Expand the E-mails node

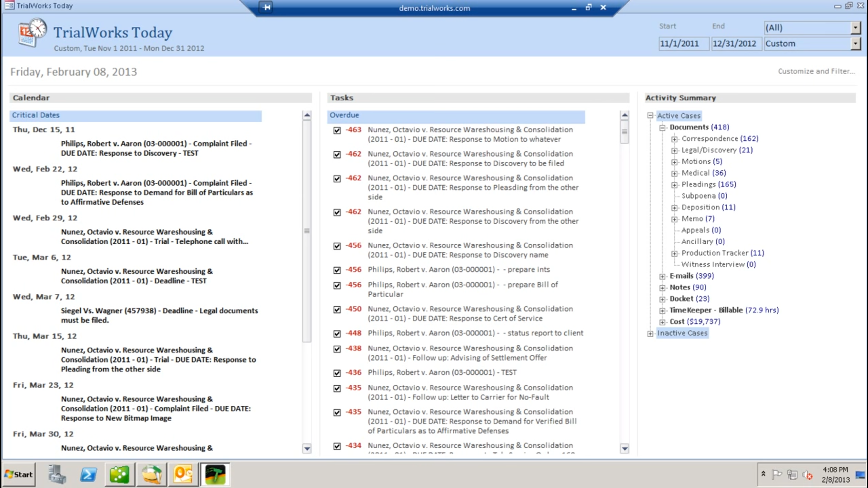pyautogui.click(x=662, y=276)
